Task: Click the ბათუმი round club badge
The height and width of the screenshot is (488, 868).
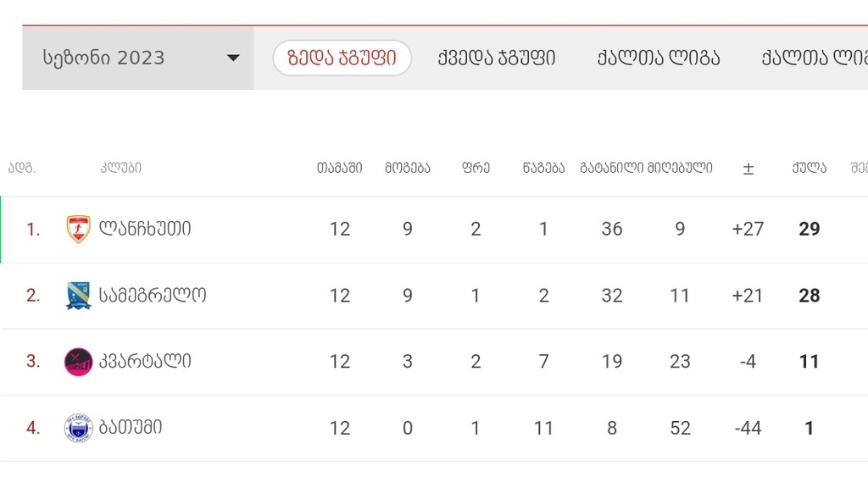Action: click(78, 428)
